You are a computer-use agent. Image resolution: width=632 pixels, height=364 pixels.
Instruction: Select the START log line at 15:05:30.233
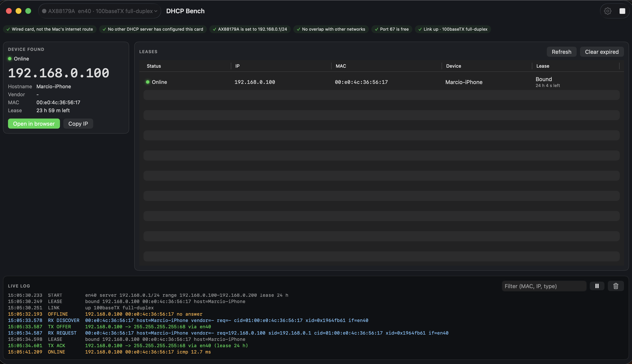(148, 295)
